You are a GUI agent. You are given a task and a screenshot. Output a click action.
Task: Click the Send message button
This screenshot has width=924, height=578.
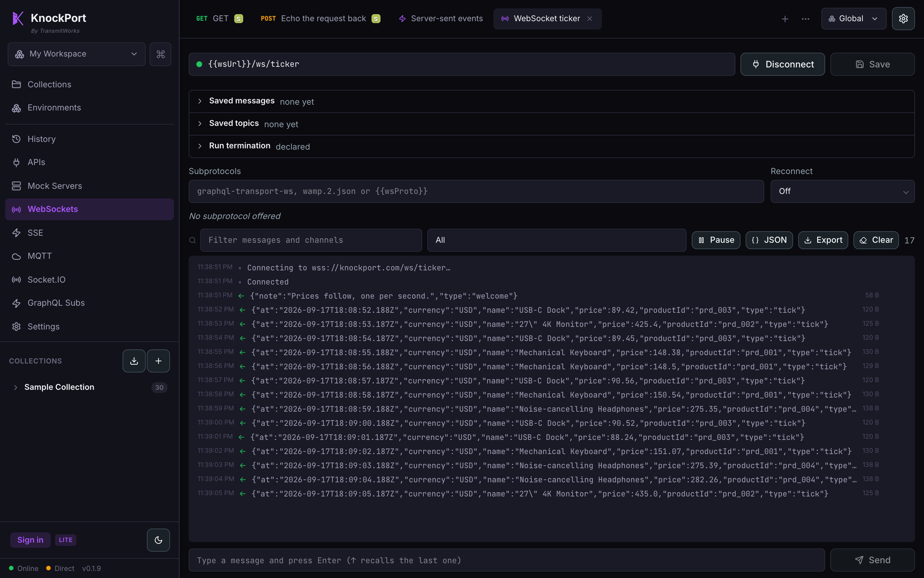coord(872,560)
